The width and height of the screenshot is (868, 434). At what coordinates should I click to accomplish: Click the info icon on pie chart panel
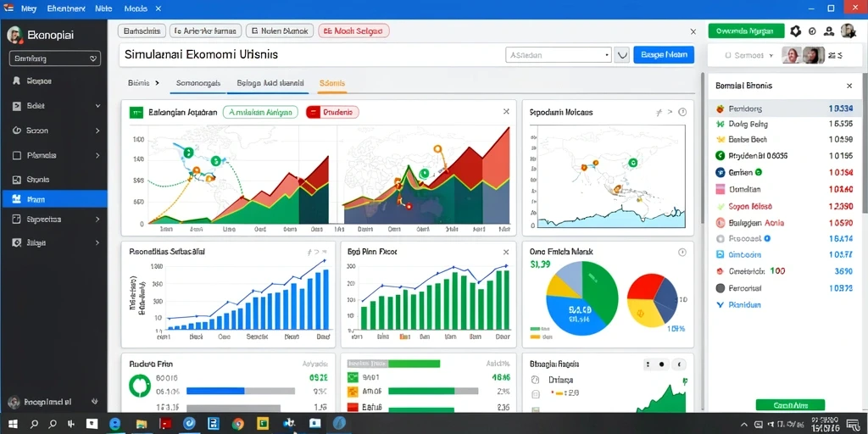tap(682, 252)
